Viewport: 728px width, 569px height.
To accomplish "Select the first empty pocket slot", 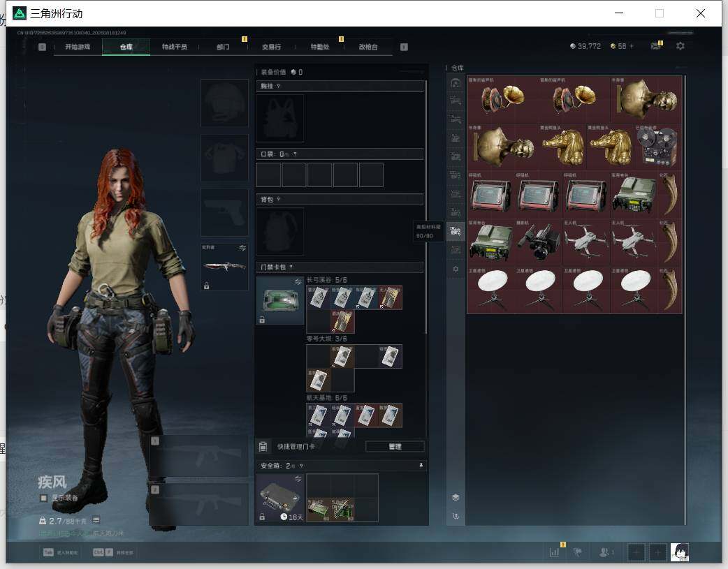I will 268,175.
